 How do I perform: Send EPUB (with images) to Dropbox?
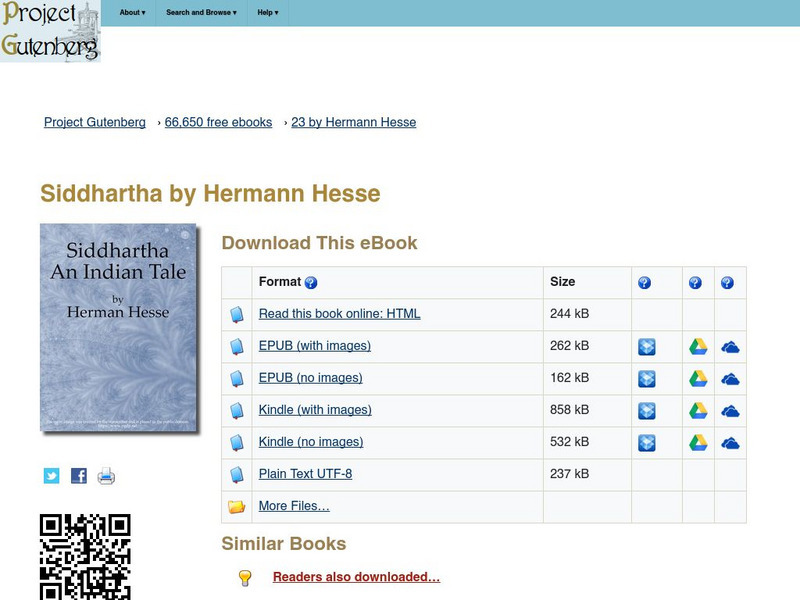click(647, 347)
